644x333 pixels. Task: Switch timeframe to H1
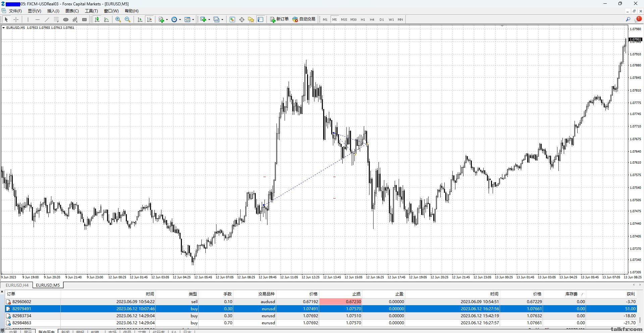(x=363, y=19)
